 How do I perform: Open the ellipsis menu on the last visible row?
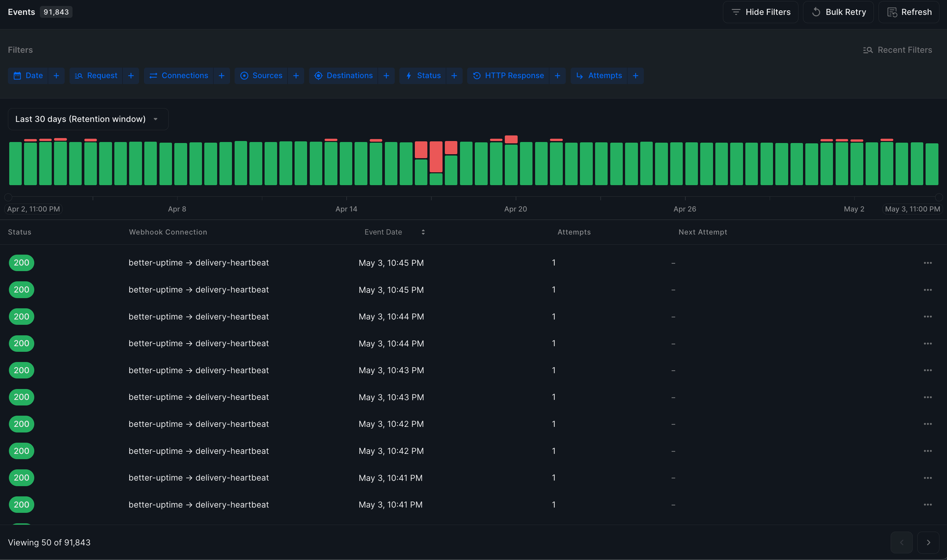click(928, 504)
